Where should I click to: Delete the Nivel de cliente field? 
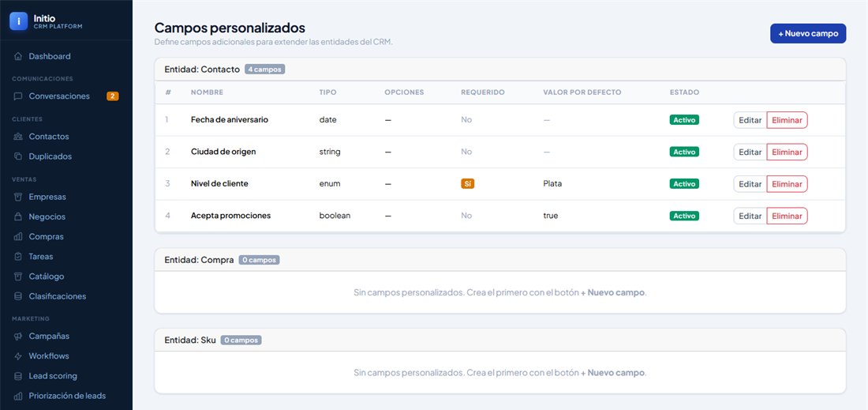787,184
